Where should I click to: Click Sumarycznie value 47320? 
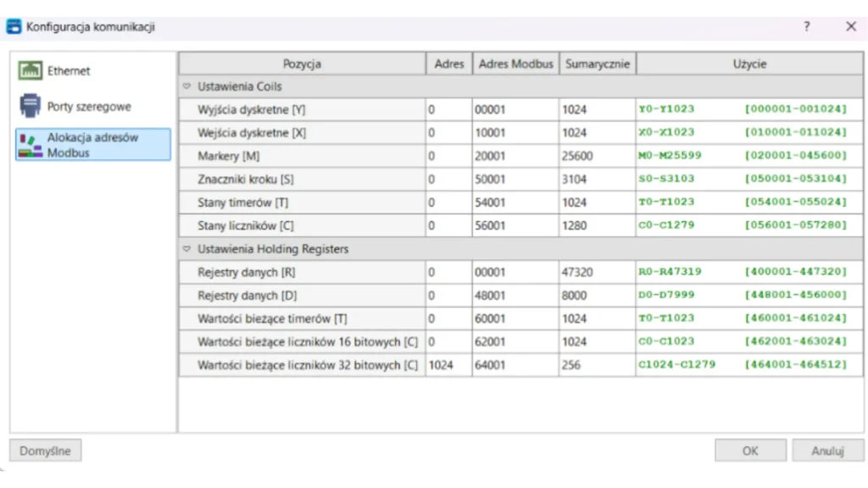click(598, 272)
